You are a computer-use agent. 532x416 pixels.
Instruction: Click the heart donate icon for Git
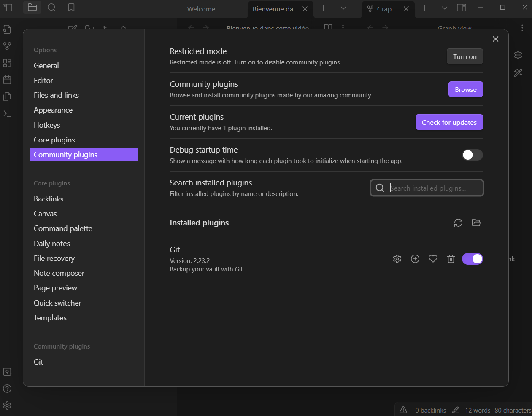(x=433, y=259)
